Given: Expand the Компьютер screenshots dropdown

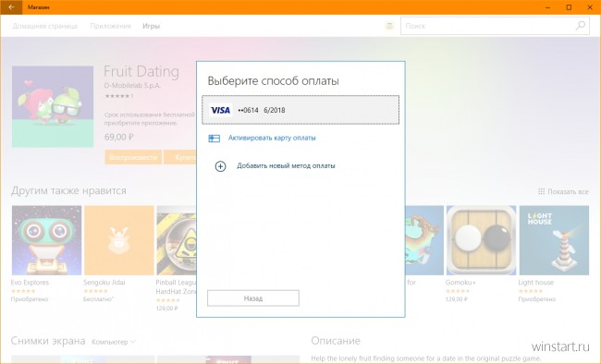Looking at the screenshot, I should [x=114, y=342].
